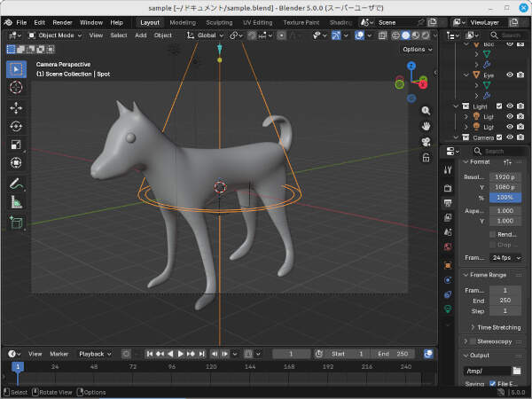Hide the Eye object in outliner
This screenshot has width=532, height=399.
click(x=510, y=75)
